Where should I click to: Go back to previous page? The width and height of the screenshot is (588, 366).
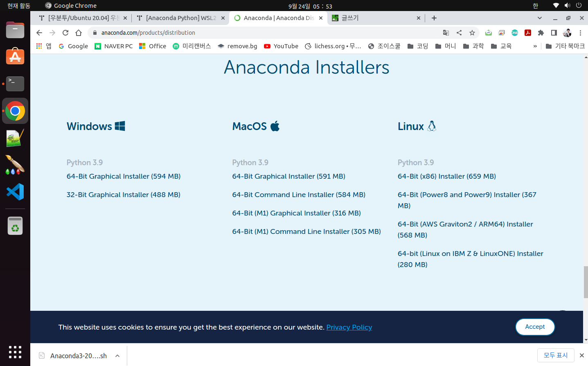tap(39, 33)
